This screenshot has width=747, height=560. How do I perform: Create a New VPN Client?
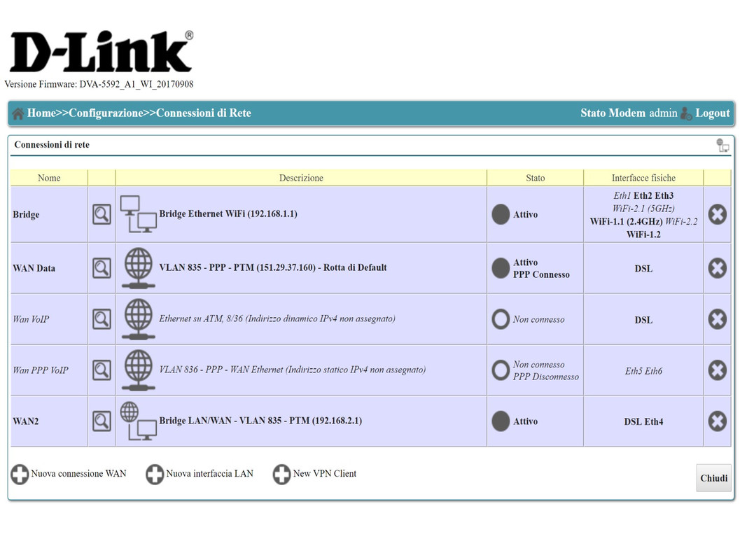pos(324,473)
